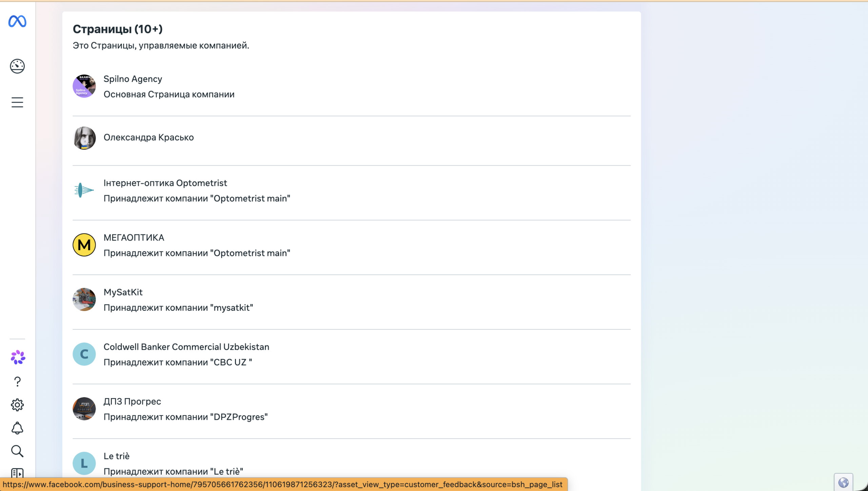The width and height of the screenshot is (868, 491).
Task: Open the МЕГАОПТИКА page
Action: (134, 238)
